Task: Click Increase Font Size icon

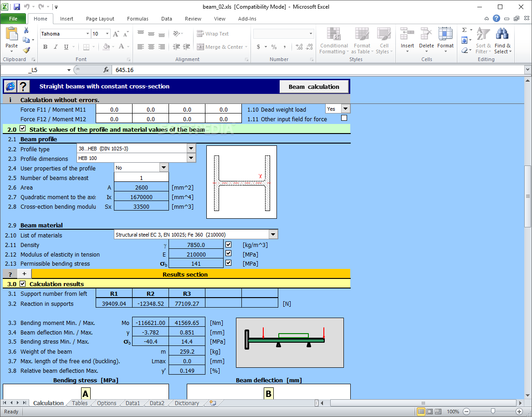Action: (x=116, y=34)
